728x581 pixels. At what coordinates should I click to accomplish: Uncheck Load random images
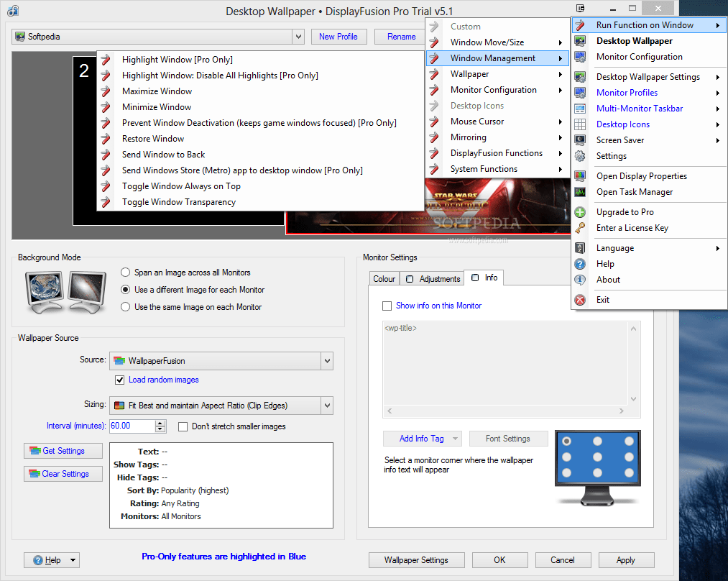point(119,380)
